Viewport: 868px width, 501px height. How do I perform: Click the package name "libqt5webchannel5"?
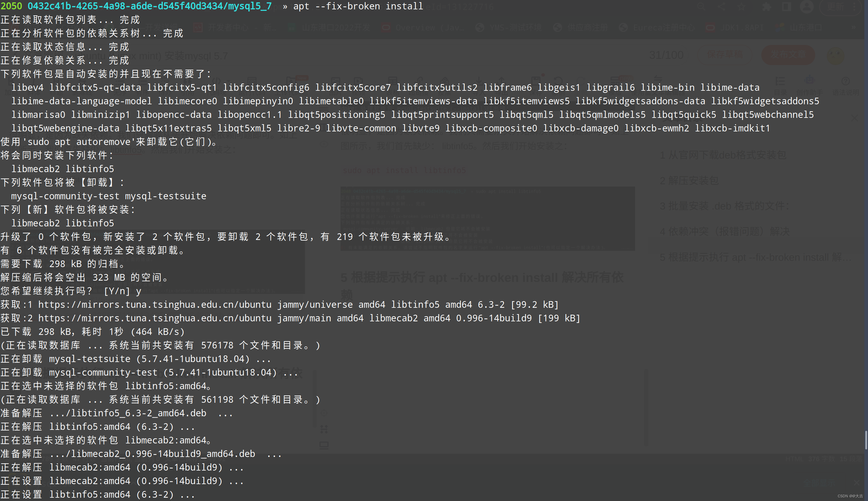pos(768,115)
